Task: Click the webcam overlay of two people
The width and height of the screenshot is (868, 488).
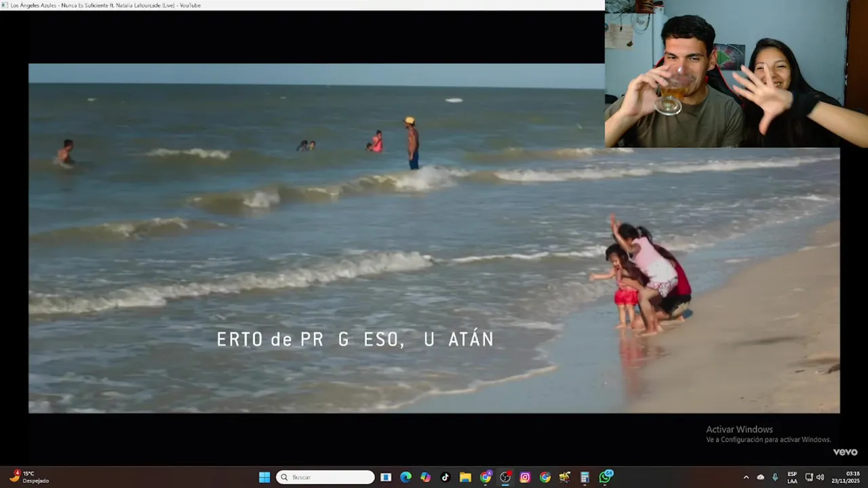Action: click(736, 73)
